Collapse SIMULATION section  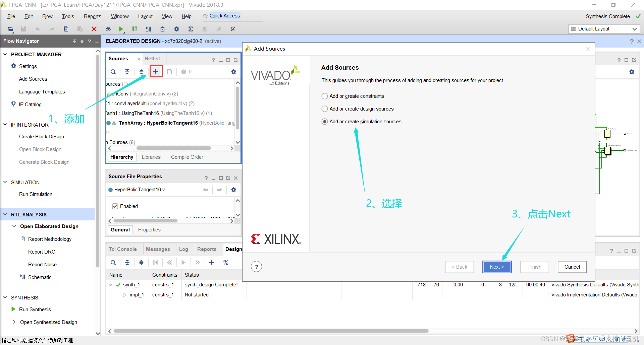[x=5, y=182]
